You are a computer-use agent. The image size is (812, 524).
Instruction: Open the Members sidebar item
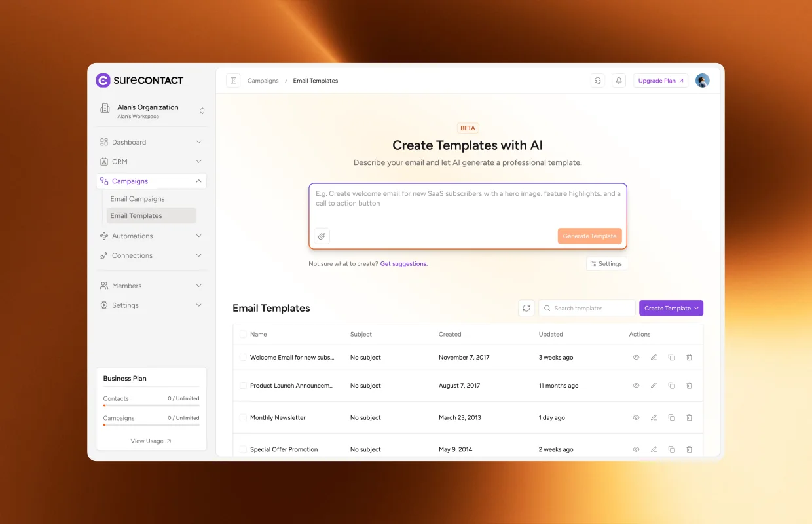[x=151, y=286]
